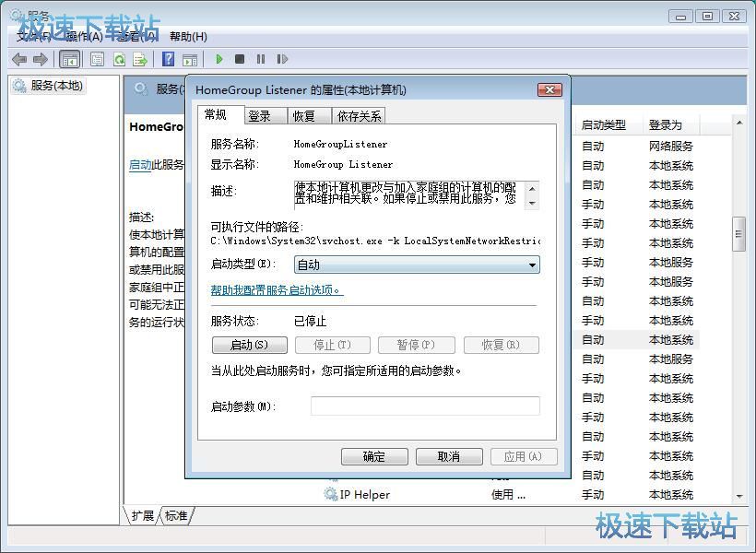Click the services list scroll down arrow
This screenshot has height=553, width=756.
(x=738, y=496)
